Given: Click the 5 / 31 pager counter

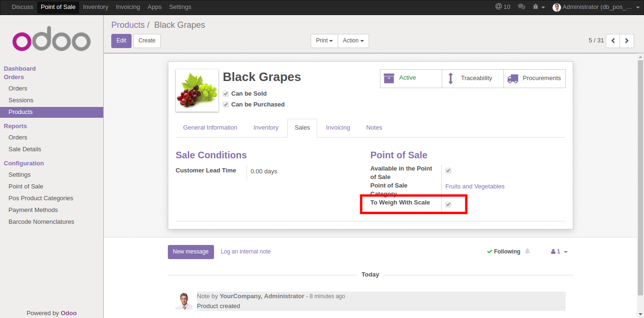Looking at the screenshot, I should [596, 41].
